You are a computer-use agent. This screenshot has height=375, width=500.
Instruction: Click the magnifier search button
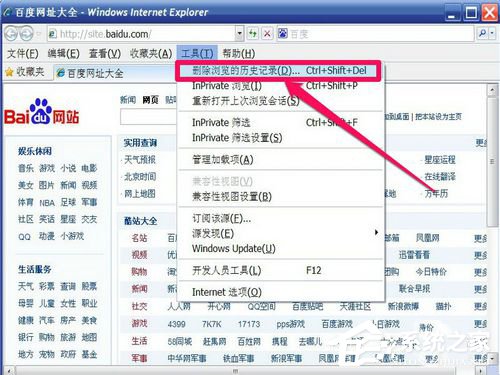point(482,33)
